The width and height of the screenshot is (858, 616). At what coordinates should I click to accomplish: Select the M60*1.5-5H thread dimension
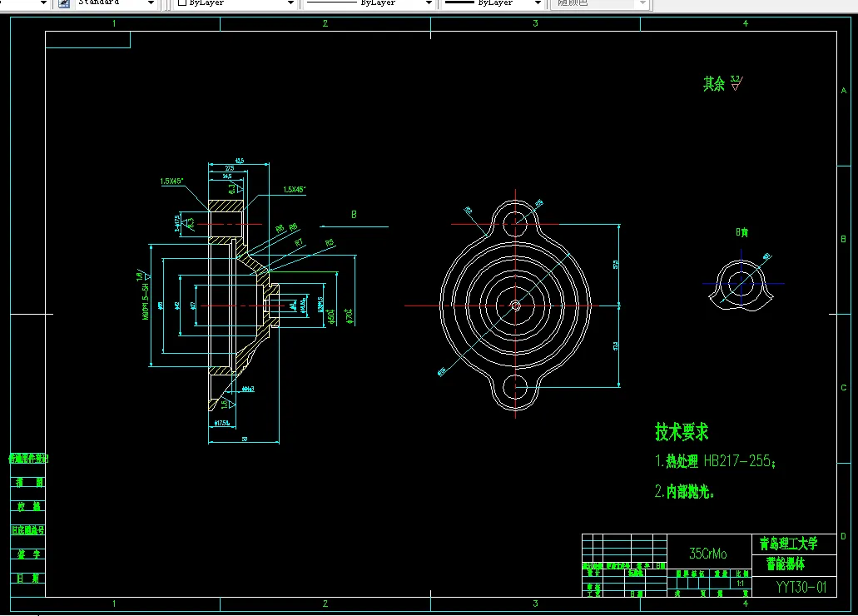[145, 301]
